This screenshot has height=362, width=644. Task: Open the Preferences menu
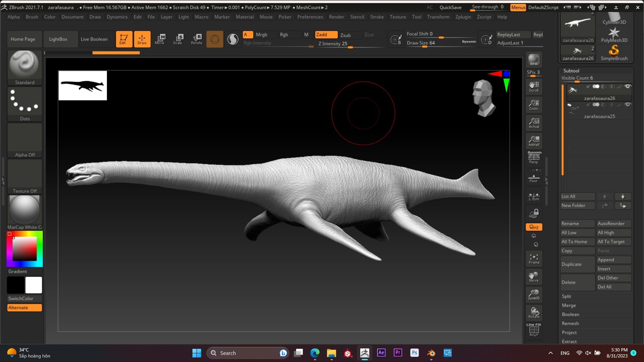click(310, 17)
